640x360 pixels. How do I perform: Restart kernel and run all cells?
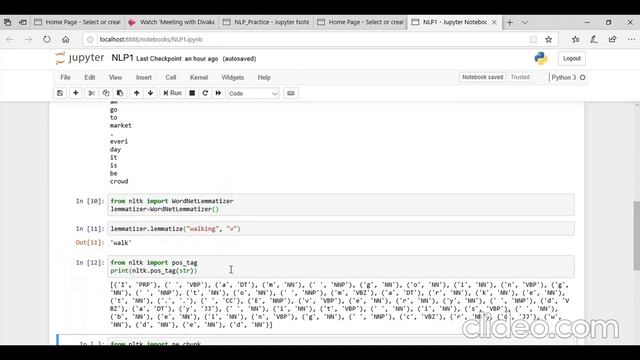point(218,93)
